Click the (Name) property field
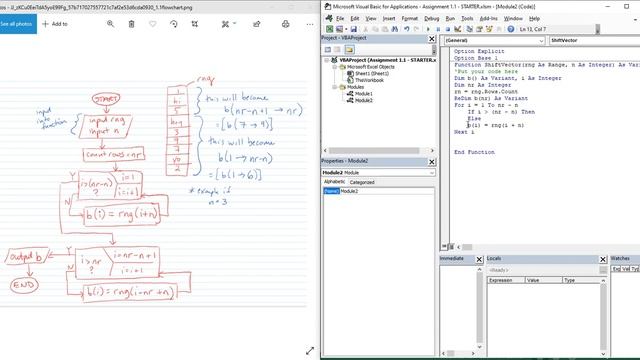Image resolution: width=640 pixels, height=360 pixels. coord(378,191)
